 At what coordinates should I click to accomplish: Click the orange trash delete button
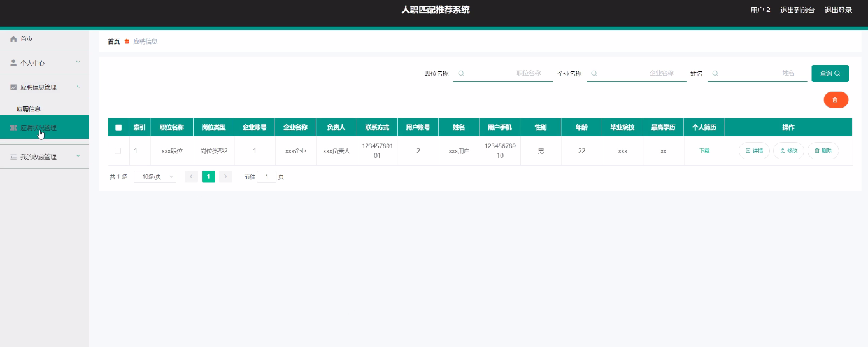(x=836, y=100)
